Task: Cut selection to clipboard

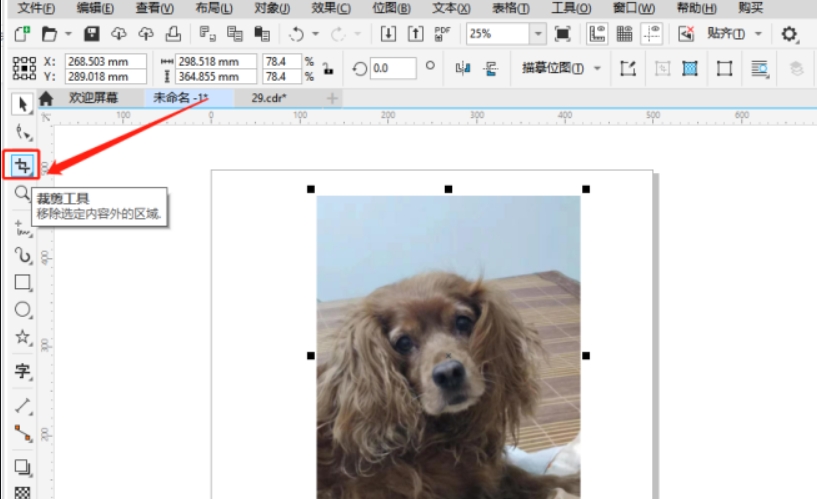Action: (207, 34)
